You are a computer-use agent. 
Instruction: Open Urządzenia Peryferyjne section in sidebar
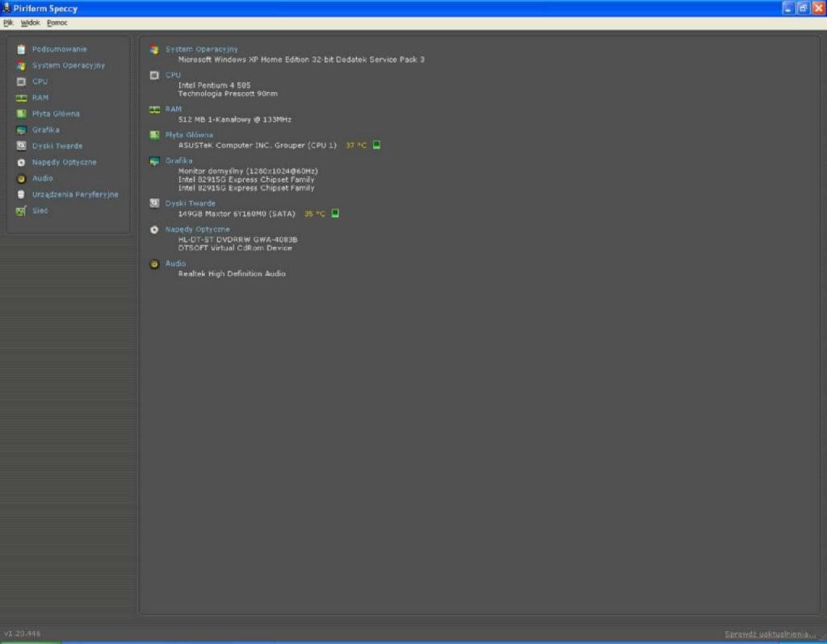(75, 194)
